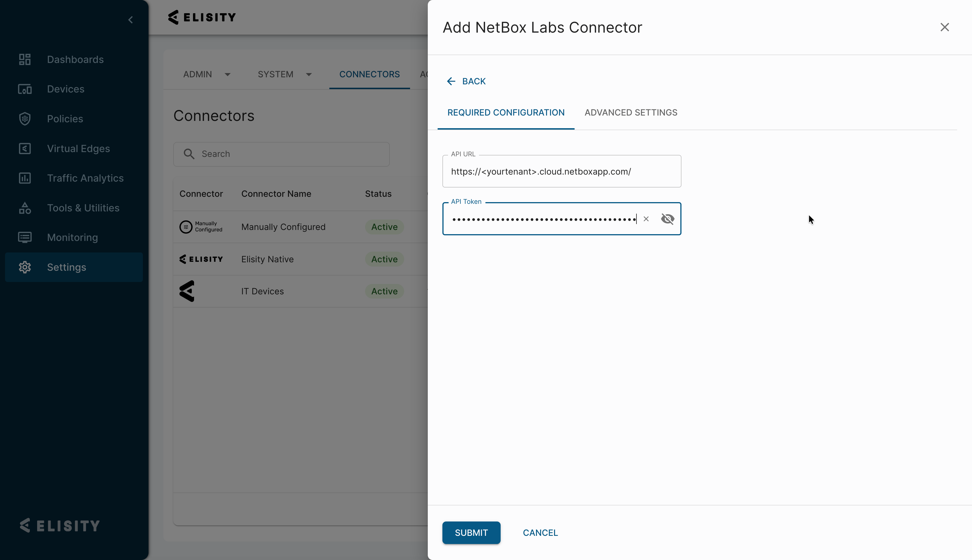The height and width of the screenshot is (560, 972).
Task: Click Active status for Manually Configured
Action: tap(384, 227)
